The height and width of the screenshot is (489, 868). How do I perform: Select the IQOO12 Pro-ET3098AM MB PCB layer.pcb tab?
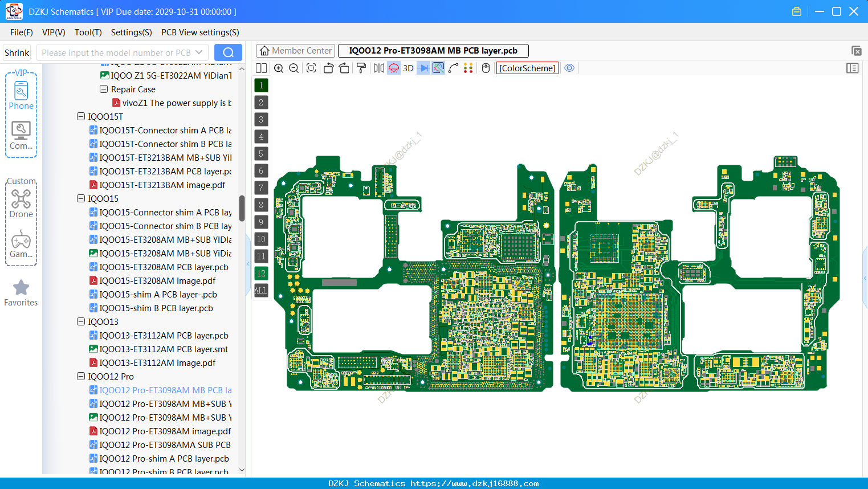pyautogui.click(x=433, y=51)
